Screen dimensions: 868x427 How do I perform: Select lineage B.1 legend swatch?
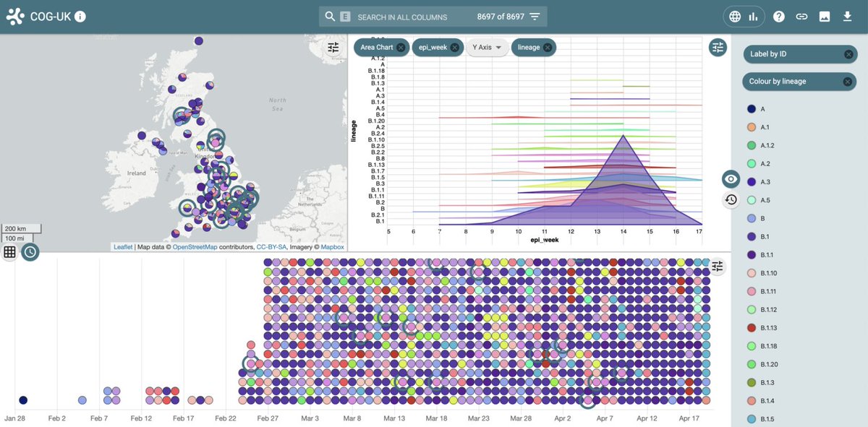(750, 236)
